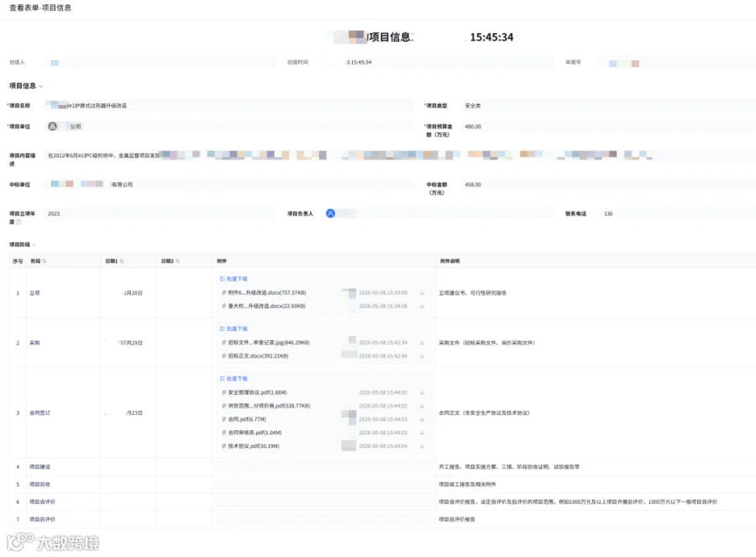Click the 中标金额 field showing 458.00
756x557 pixels.
tap(610, 185)
